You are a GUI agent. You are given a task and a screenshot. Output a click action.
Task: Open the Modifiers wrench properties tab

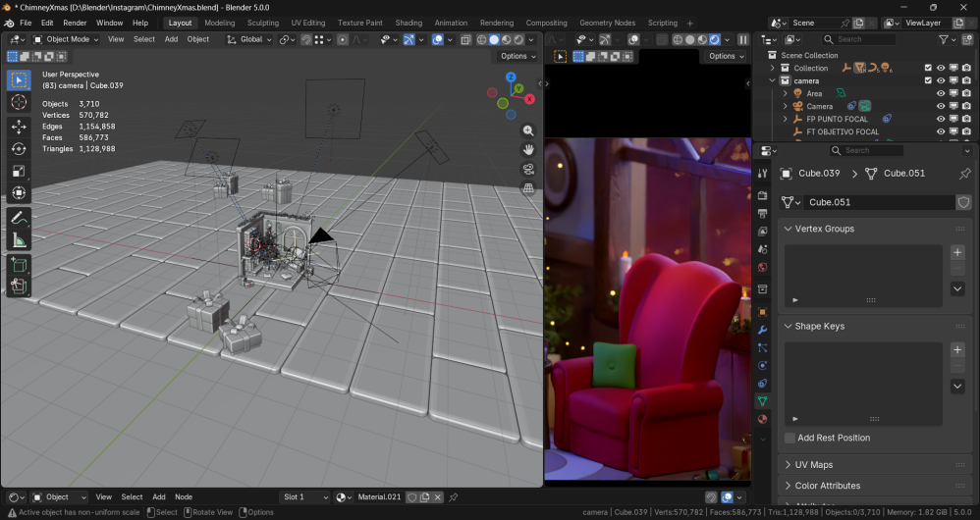coord(762,330)
